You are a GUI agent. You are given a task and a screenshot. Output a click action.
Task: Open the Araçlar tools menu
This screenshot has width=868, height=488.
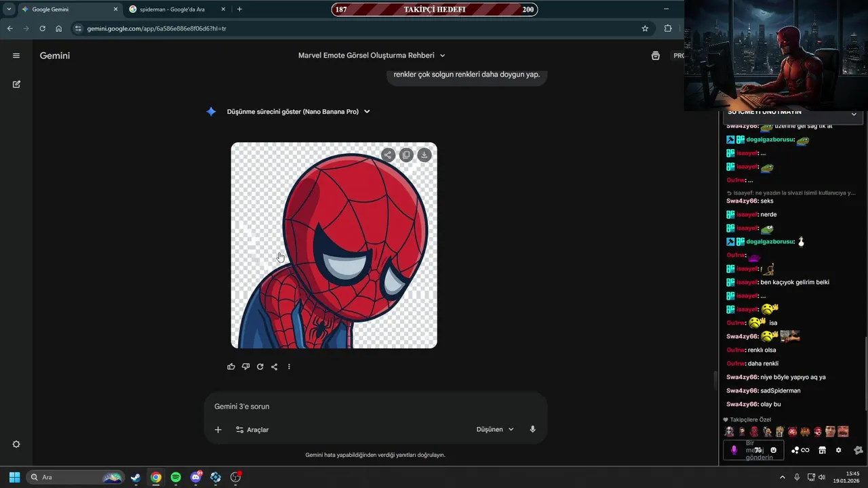[252, 430]
